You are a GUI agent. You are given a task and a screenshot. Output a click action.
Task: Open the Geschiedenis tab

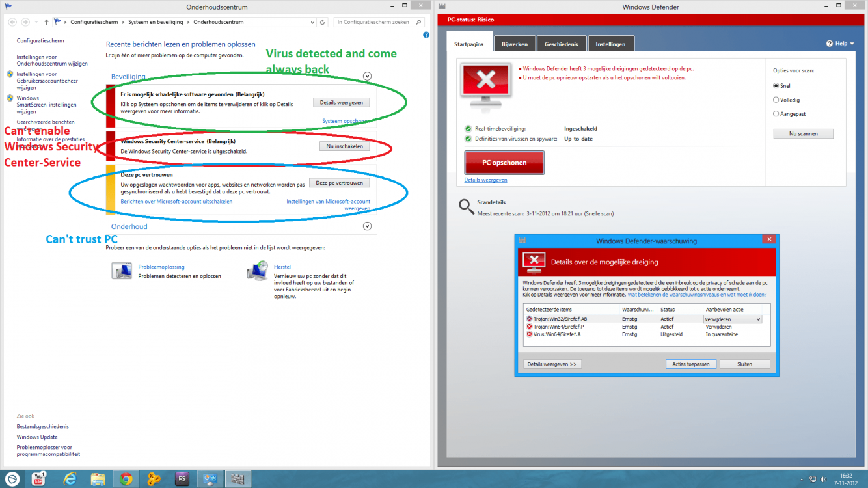coord(561,44)
